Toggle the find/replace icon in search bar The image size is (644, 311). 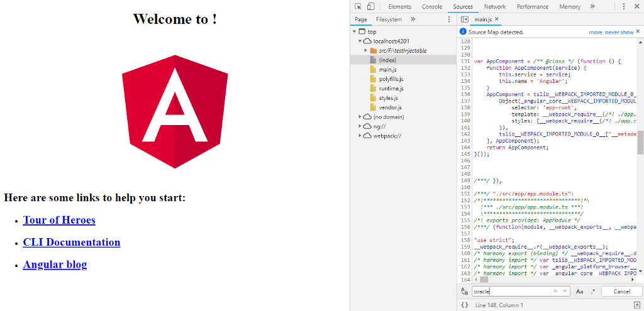465,292
